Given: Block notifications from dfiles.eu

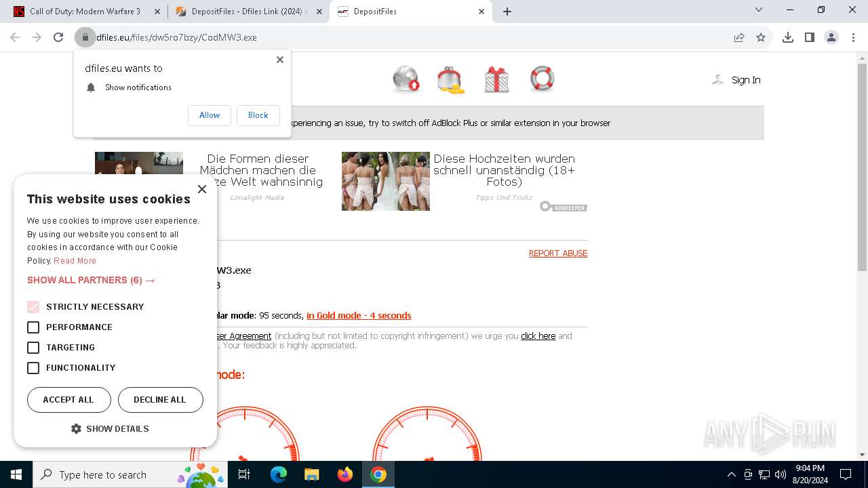Looking at the screenshot, I should 258,115.
